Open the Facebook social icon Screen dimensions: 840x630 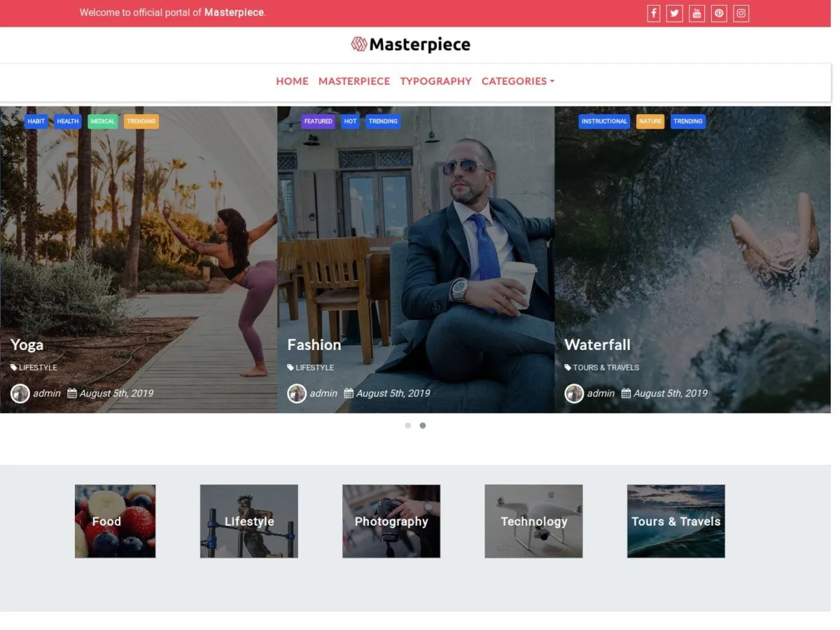653,13
